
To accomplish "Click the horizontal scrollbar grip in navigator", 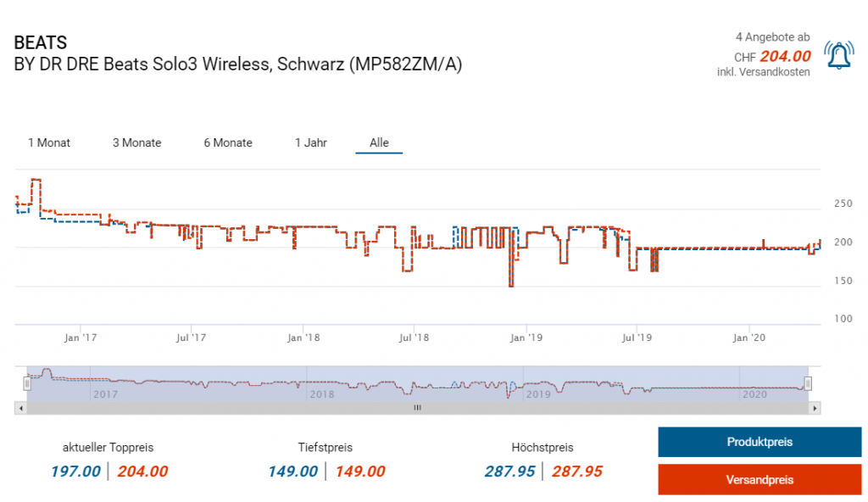I will click(417, 408).
